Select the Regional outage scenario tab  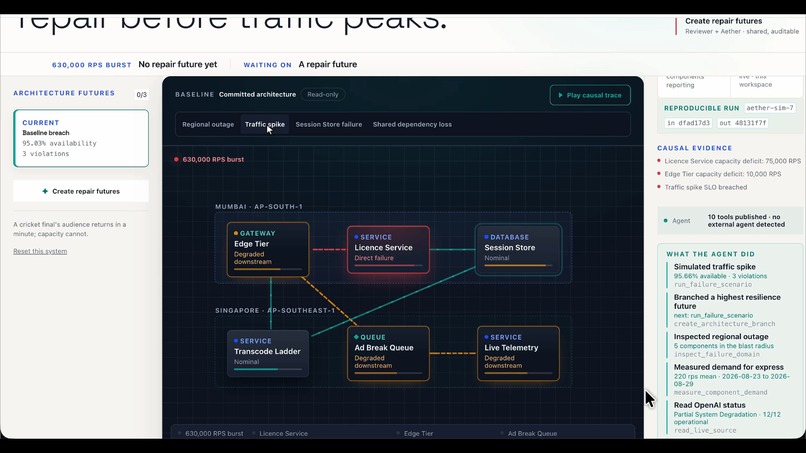(208, 124)
